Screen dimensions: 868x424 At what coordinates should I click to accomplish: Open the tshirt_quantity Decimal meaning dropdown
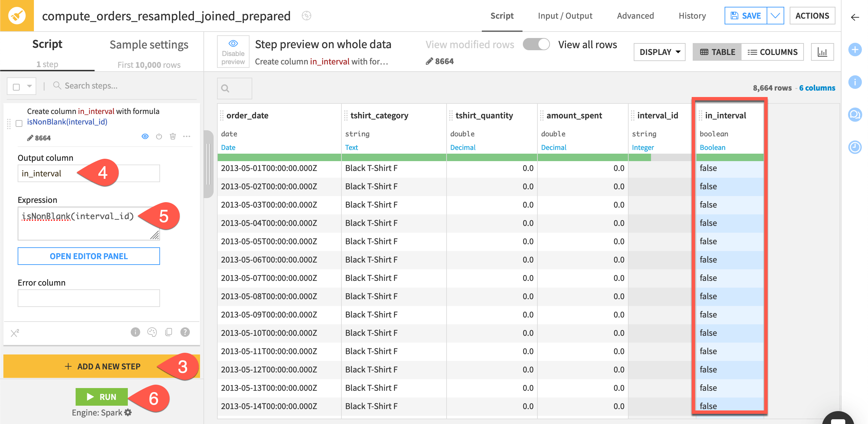tap(463, 147)
